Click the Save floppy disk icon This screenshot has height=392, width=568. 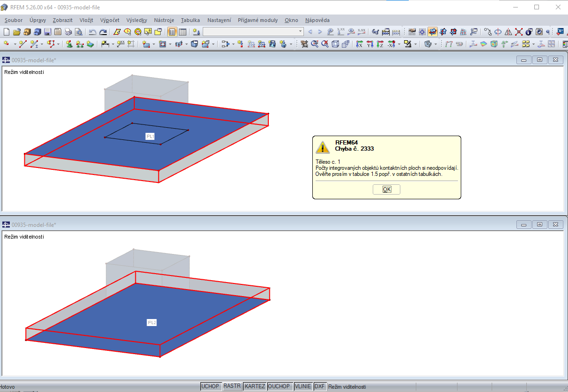coord(48,32)
